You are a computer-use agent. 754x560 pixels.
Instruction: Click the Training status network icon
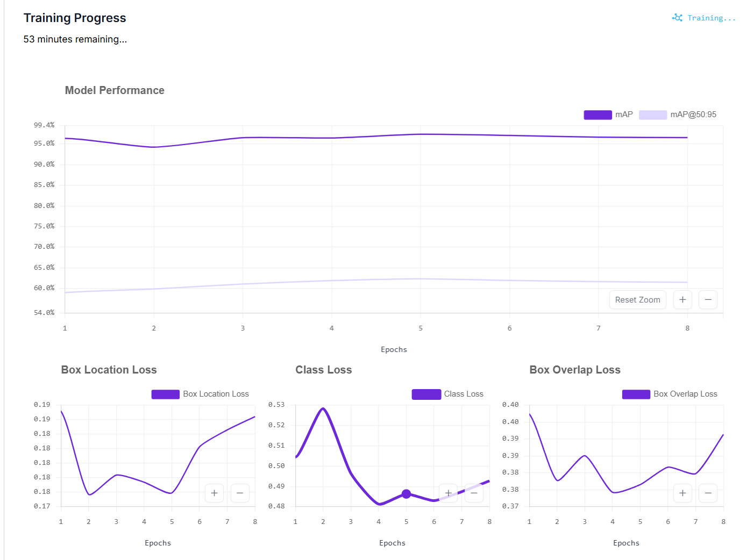coord(677,18)
